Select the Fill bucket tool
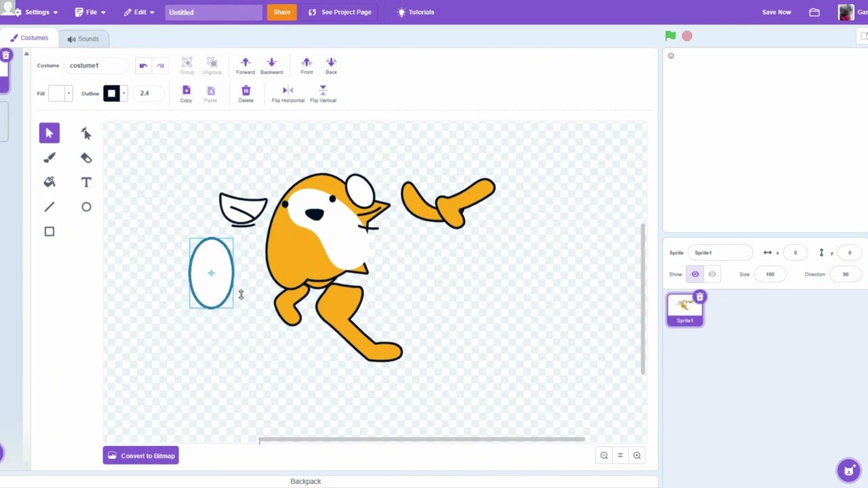Viewport: 868px width, 488px height. pyautogui.click(x=50, y=182)
